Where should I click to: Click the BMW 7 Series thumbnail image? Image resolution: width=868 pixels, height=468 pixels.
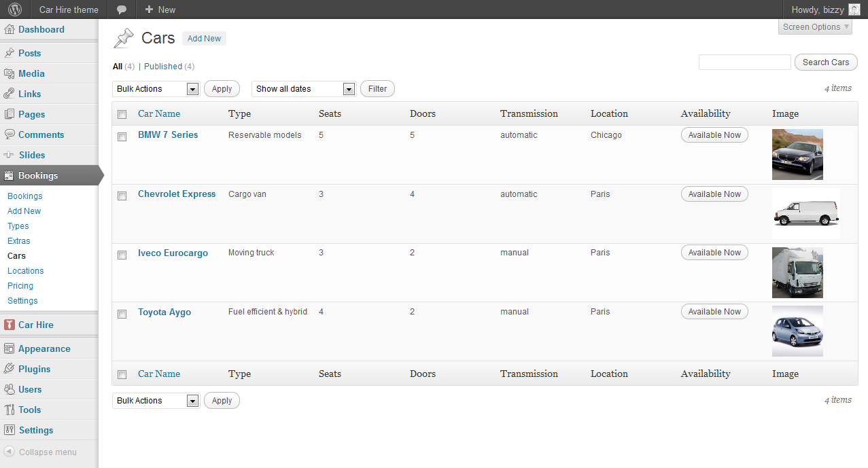pos(797,154)
